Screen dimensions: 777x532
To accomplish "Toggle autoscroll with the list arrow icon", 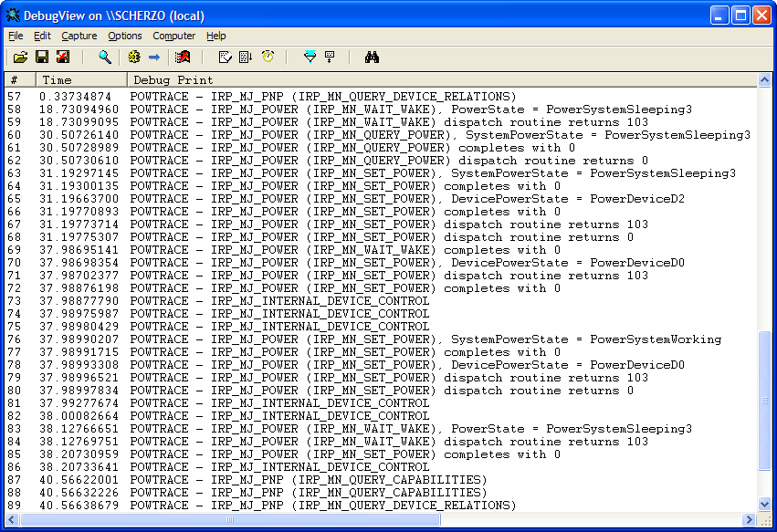I will [246, 57].
